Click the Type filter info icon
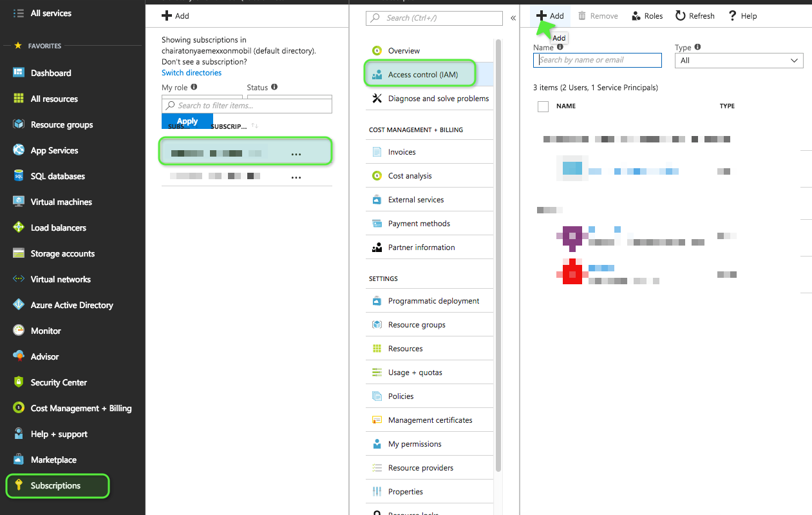Screen dimensions: 812x515 click(x=698, y=47)
